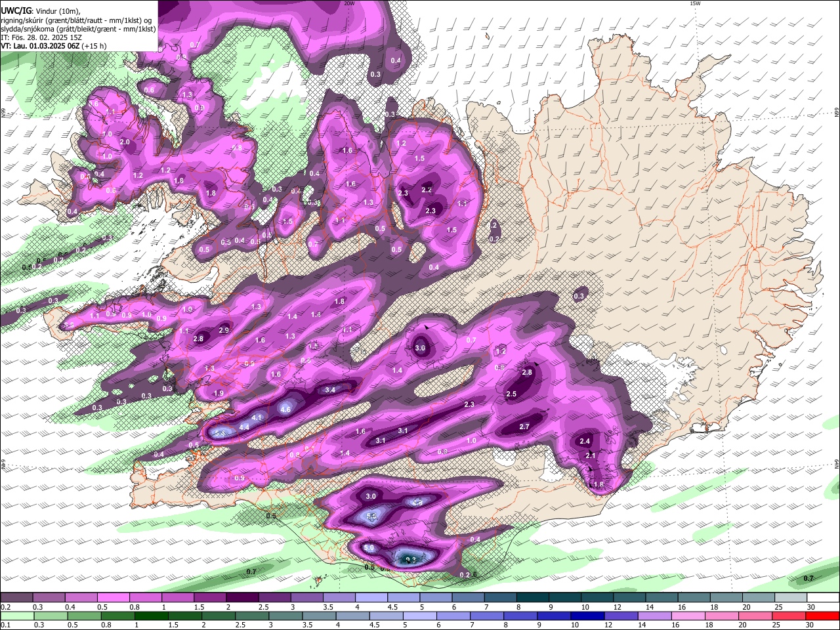The width and height of the screenshot is (840, 630).
Task: Click the 'UWC/IG' title text
Action: pos(16,10)
